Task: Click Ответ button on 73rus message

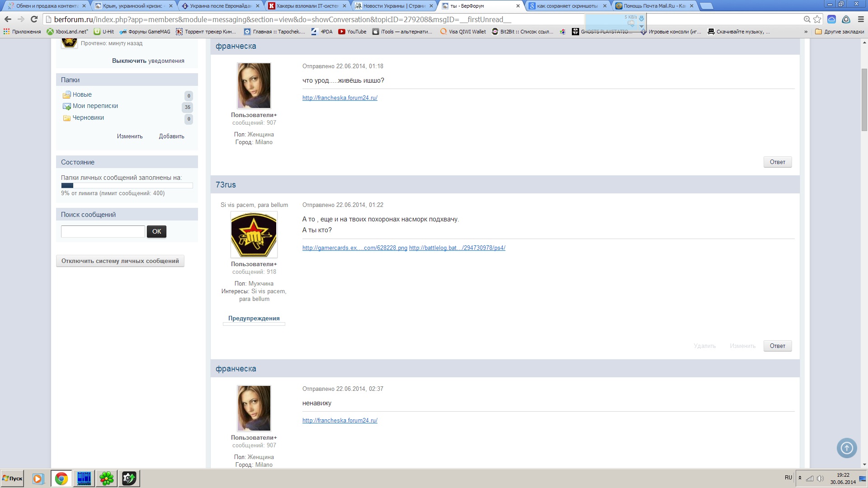Action: point(777,346)
